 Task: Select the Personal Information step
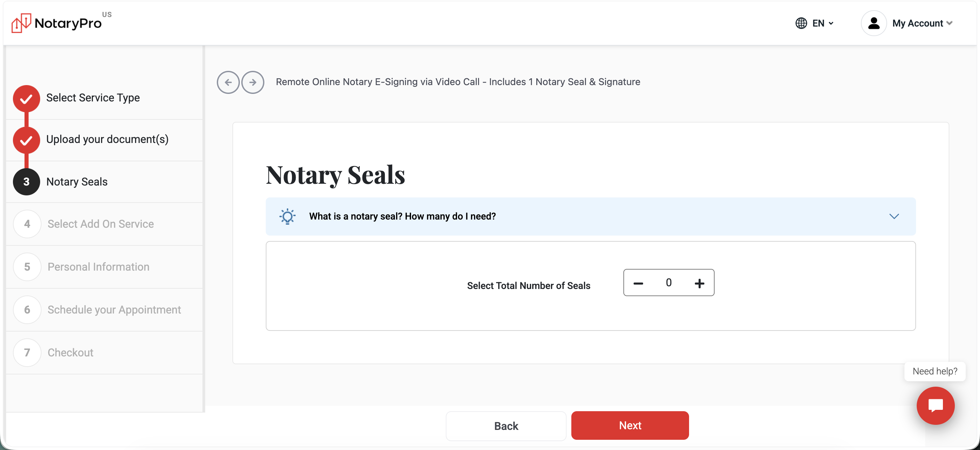click(98, 267)
